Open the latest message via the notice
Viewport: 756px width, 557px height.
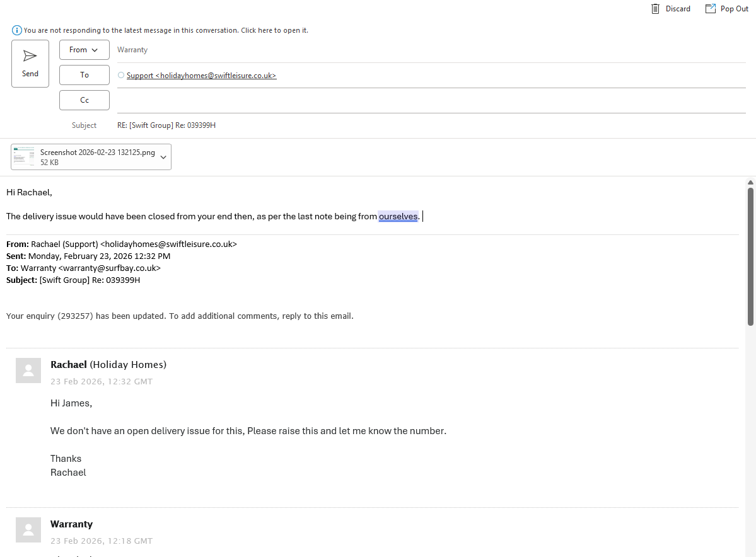click(x=166, y=30)
